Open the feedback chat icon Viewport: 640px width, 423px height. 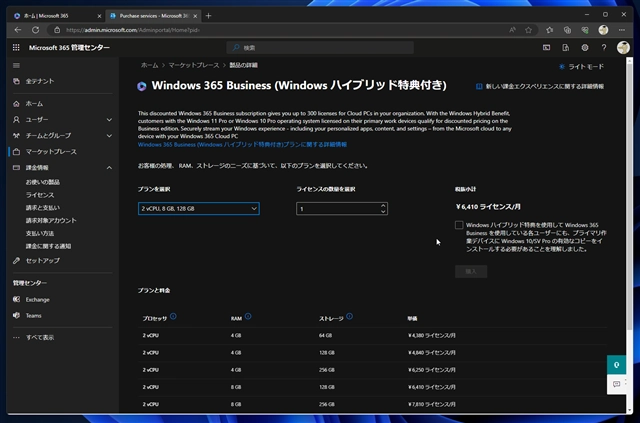(x=616, y=384)
